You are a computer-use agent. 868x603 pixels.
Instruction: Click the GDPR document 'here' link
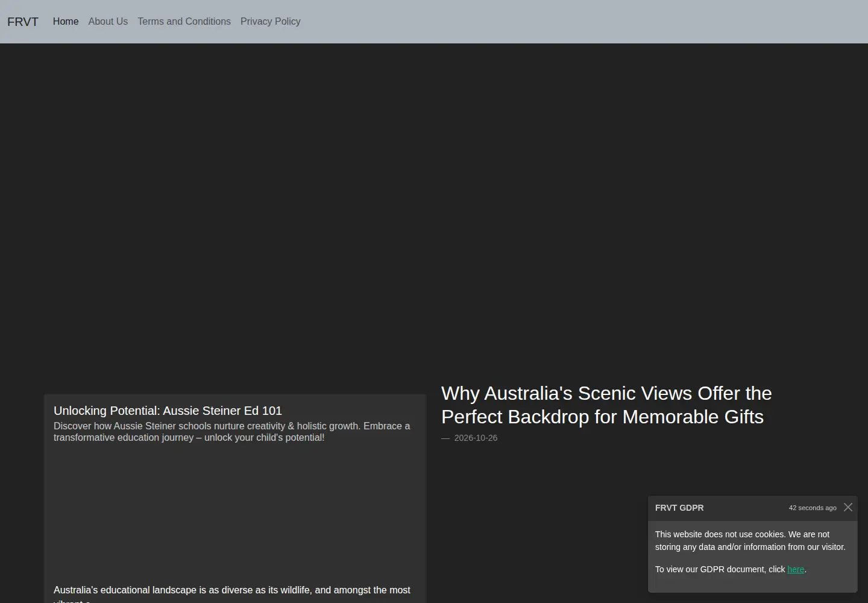point(796,569)
